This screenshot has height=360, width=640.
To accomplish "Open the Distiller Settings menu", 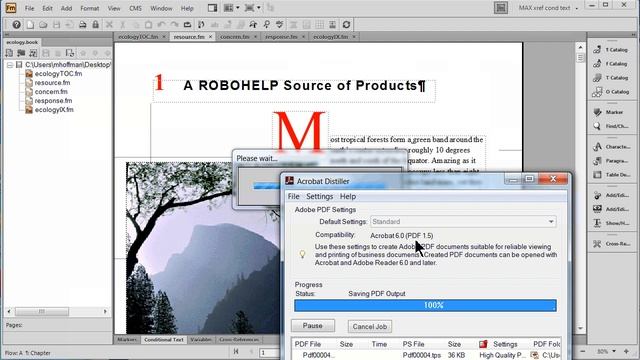I will pos(320,196).
